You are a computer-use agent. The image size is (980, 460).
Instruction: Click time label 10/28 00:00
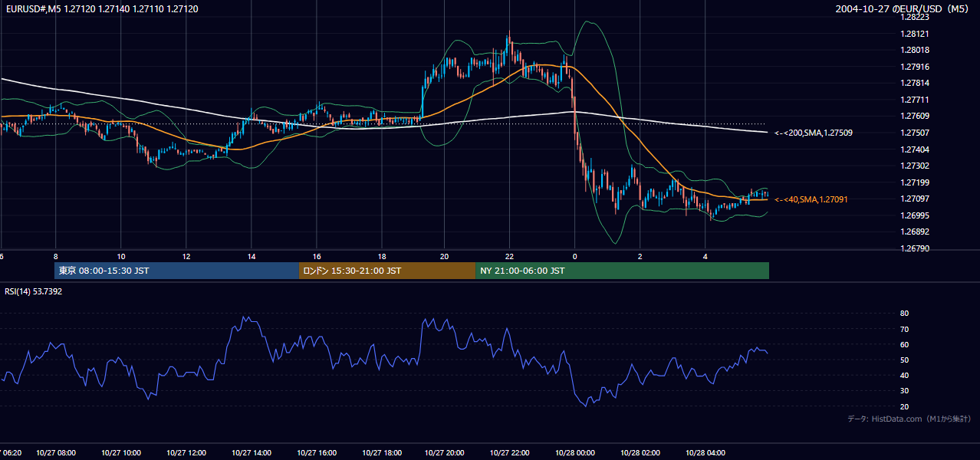point(574,453)
